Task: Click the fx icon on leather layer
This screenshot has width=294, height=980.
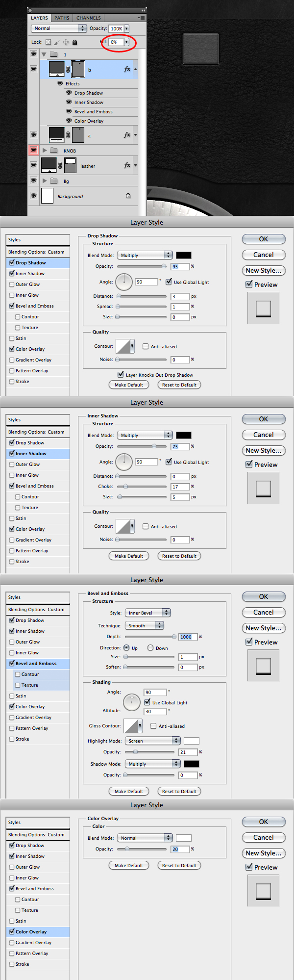Action: click(127, 165)
